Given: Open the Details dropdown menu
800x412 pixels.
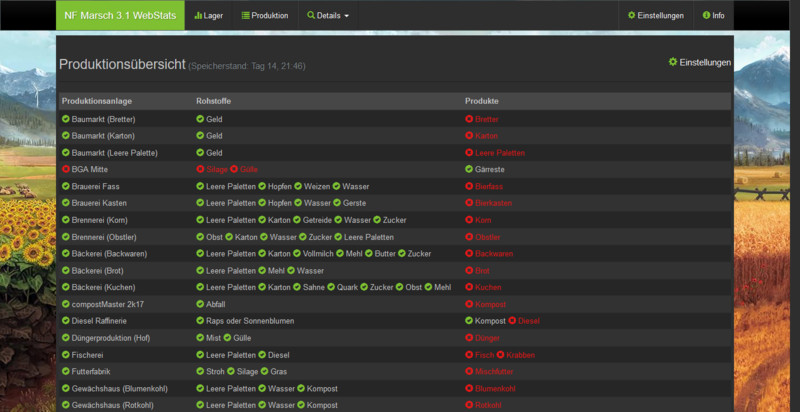Looking at the screenshot, I should coord(329,16).
